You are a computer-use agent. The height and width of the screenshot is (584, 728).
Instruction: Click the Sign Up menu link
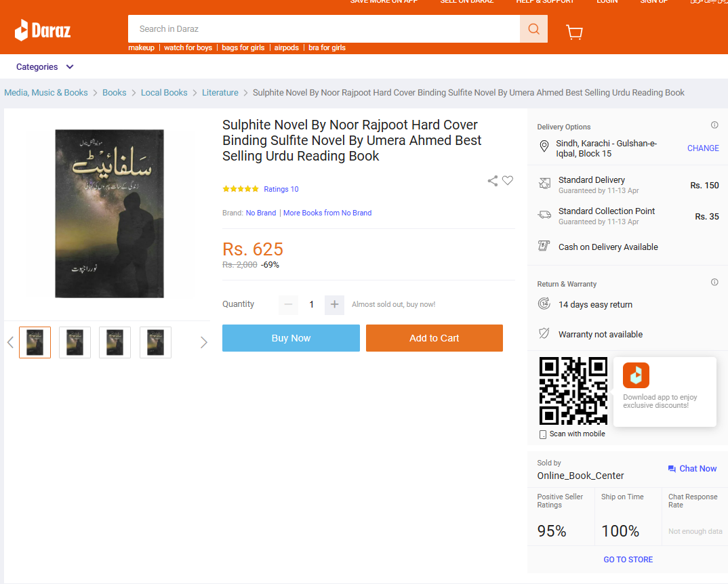(653, 2)
